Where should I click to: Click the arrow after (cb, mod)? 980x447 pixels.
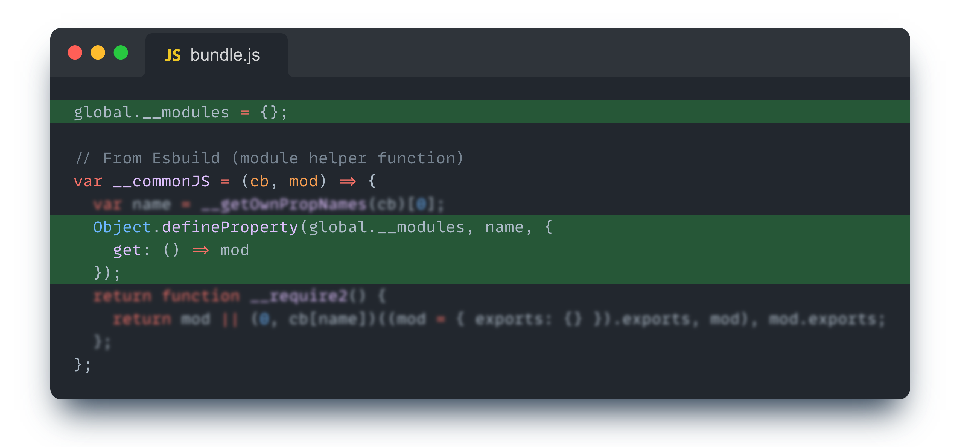pos(347,181)
